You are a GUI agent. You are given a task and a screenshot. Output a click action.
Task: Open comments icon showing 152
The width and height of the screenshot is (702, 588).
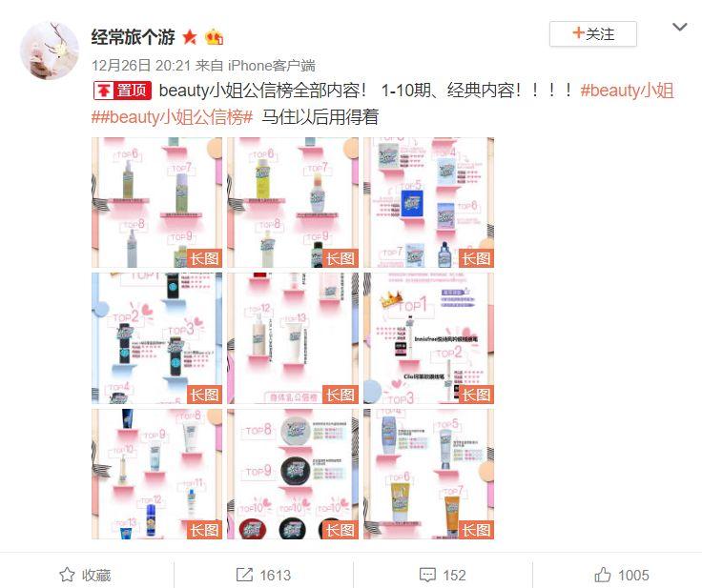tap(443, 575)
